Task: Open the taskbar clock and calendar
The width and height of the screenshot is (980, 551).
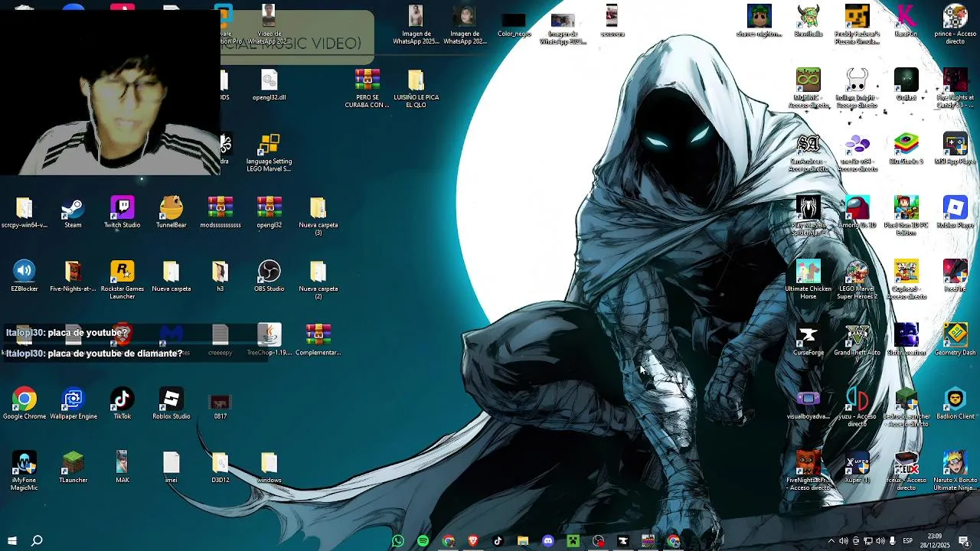Action: (x=935, y=541)
